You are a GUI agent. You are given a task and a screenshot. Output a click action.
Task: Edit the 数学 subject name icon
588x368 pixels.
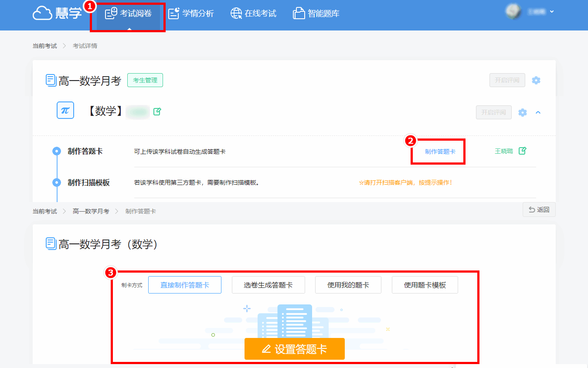tap(157, 111)
